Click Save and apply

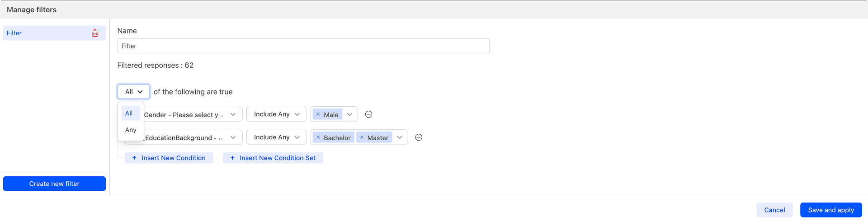tap(831, 210)
